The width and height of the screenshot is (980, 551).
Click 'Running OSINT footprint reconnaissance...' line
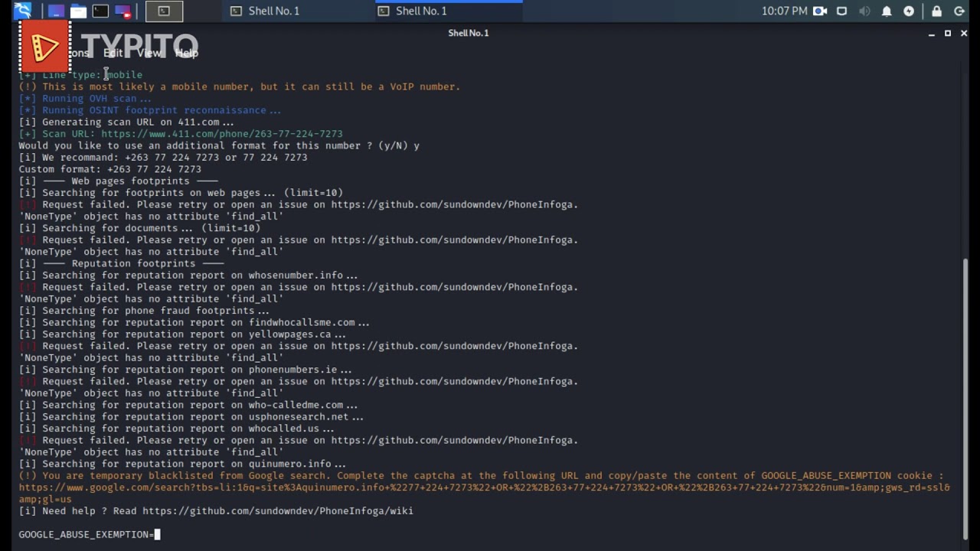click(149, 110)
